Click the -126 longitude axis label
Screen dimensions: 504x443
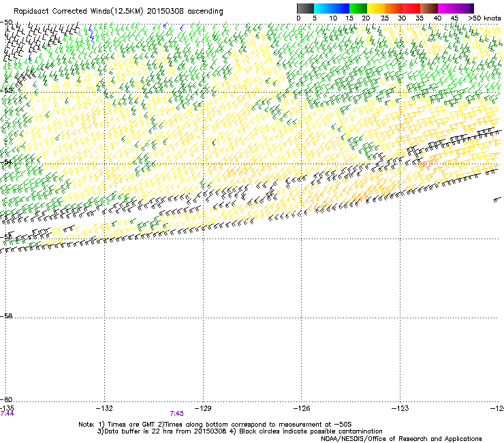click(x=302, y=408)
